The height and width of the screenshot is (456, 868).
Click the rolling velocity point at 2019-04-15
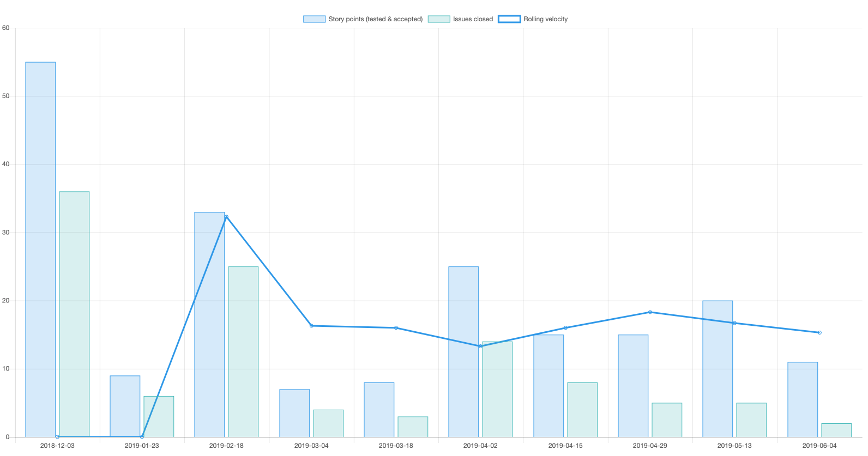coord(565,328)
